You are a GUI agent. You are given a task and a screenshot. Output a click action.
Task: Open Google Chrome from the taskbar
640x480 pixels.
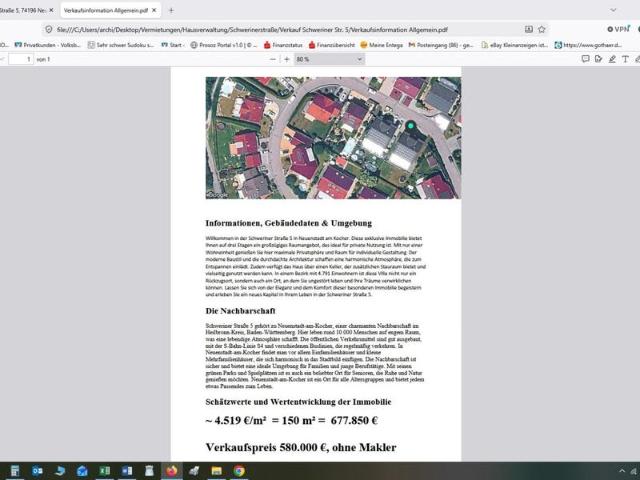coord(239,471)
